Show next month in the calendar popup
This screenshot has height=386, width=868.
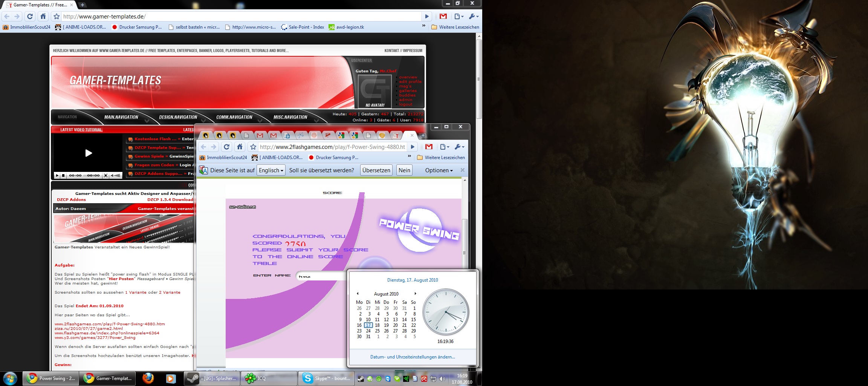[x=415, y=294]
